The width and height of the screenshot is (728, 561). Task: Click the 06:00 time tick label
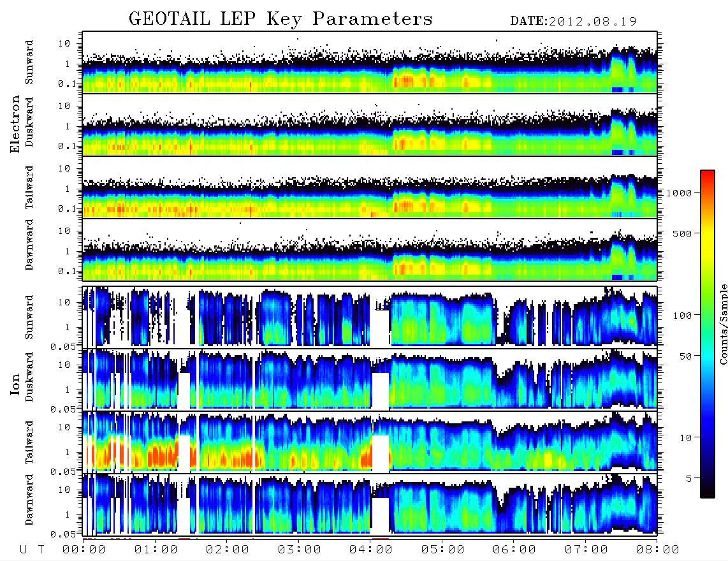click(x=514, y=550)
